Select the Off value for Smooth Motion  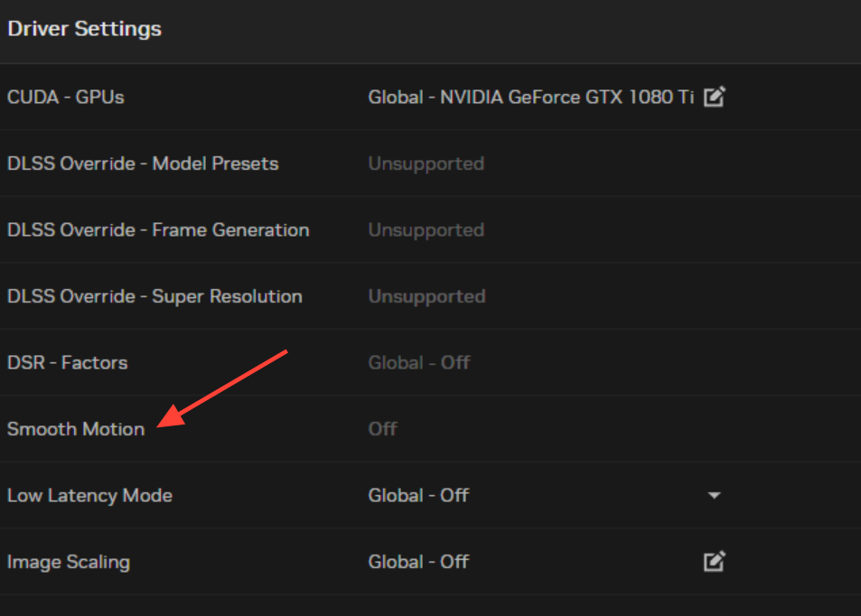383,429
